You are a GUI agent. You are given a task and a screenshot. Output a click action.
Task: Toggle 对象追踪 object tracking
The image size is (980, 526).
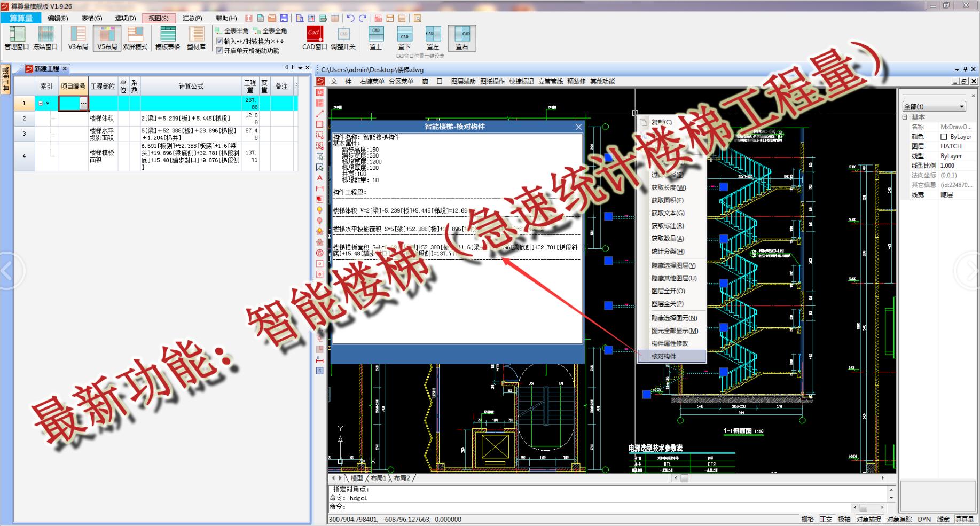900,519
